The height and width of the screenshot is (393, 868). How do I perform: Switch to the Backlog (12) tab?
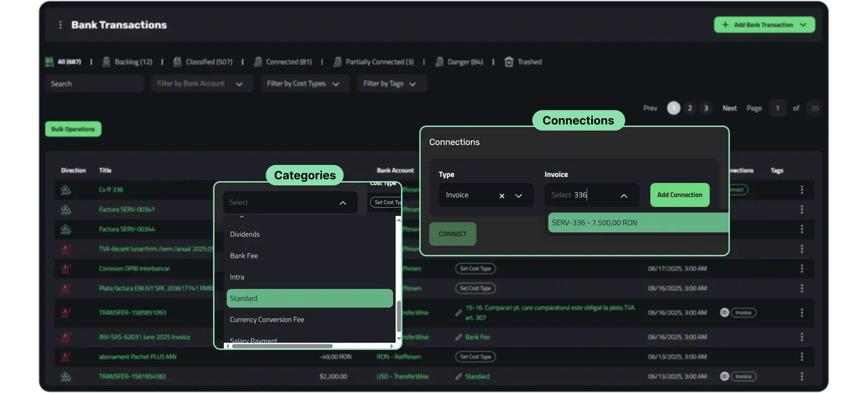click(127, 62)
